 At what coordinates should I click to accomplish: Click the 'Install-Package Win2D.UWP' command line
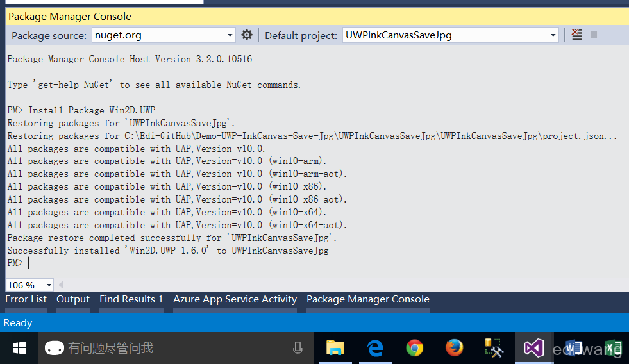click(x=81, y=110)
